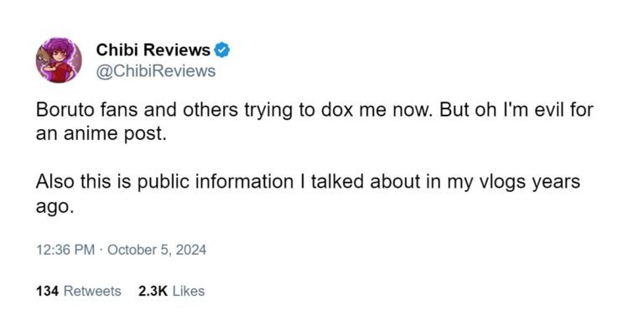
Task: Select the phrase public information
Action: click(216, 182)
